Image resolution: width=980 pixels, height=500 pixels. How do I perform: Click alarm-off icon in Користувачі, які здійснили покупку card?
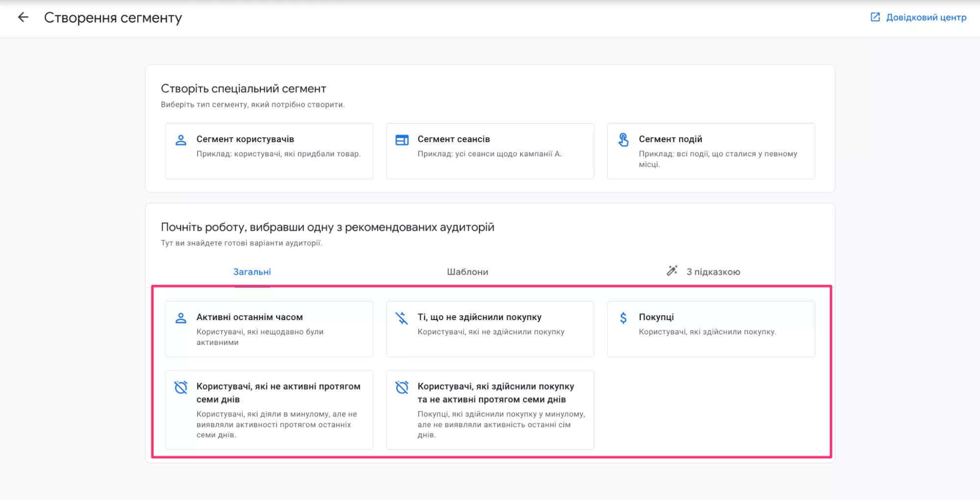pyautogui.click(x=402, y=388)
